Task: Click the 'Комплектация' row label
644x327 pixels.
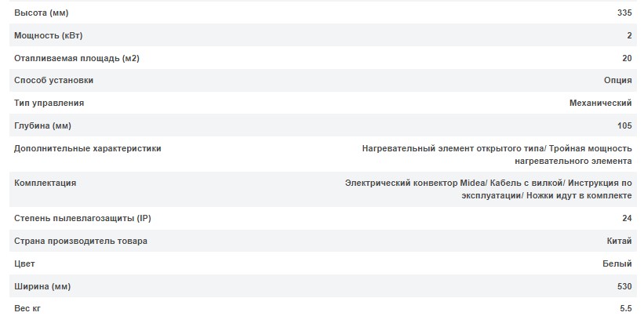Action: click(45, 183)
